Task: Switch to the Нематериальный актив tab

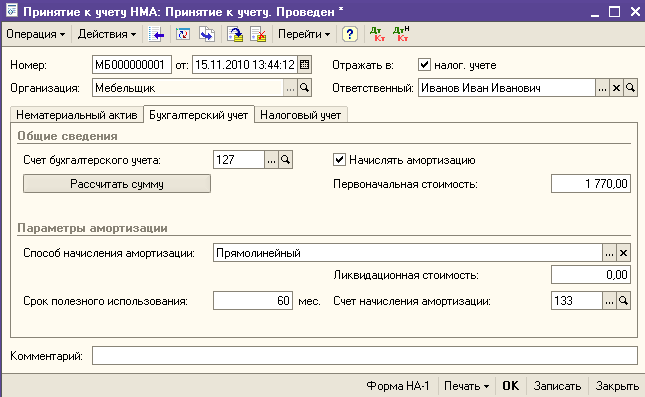Action: 77,115
